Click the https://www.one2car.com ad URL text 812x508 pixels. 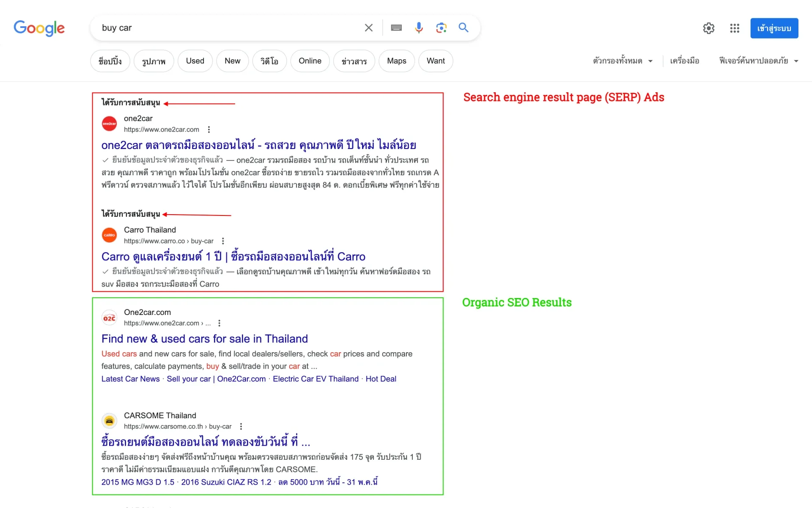coord(162,130)
